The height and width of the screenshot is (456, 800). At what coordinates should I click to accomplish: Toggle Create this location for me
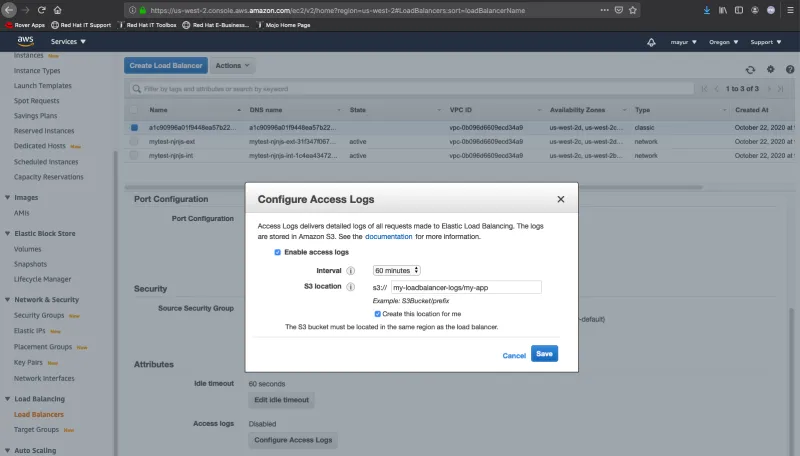click(378, 313)
